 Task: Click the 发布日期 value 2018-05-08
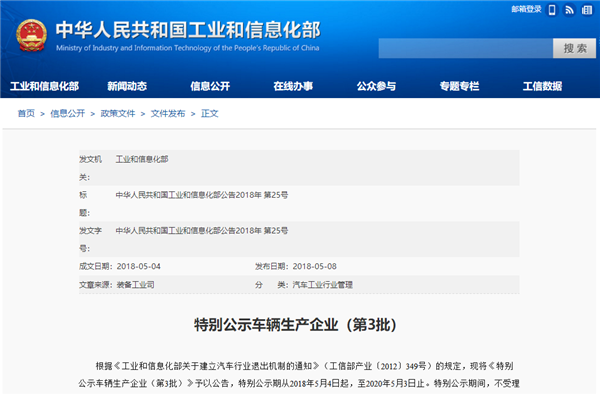click(x=315, y=266)
